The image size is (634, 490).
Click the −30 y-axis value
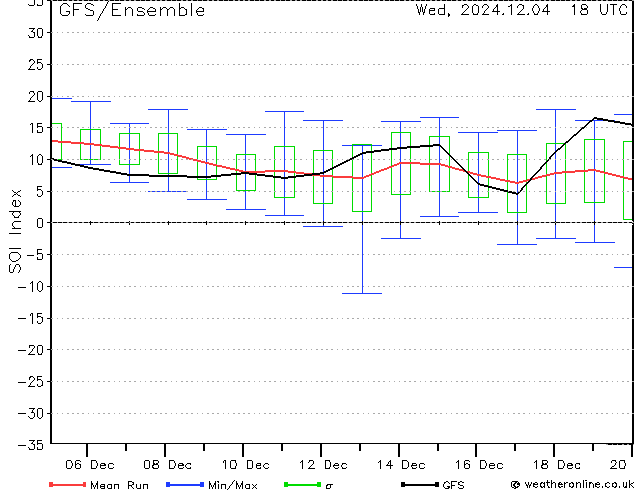pyautogui.click(x=31, y=413)
